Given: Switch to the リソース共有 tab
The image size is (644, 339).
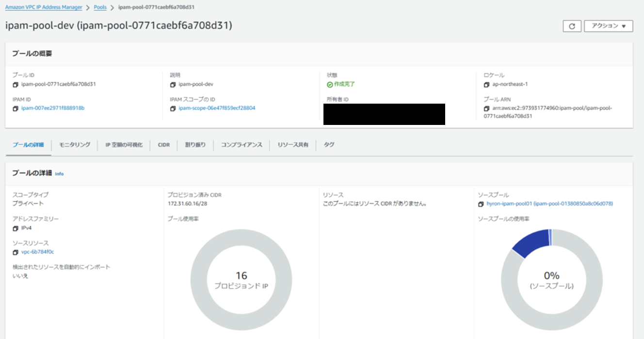Looking at the screenshot, I should (x=293, y=145).
